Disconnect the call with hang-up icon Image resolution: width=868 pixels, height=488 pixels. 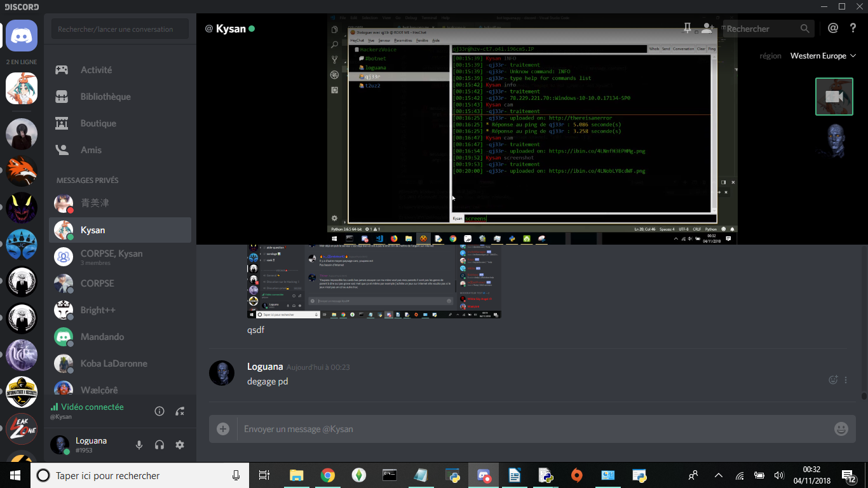(x=180, y=411)
